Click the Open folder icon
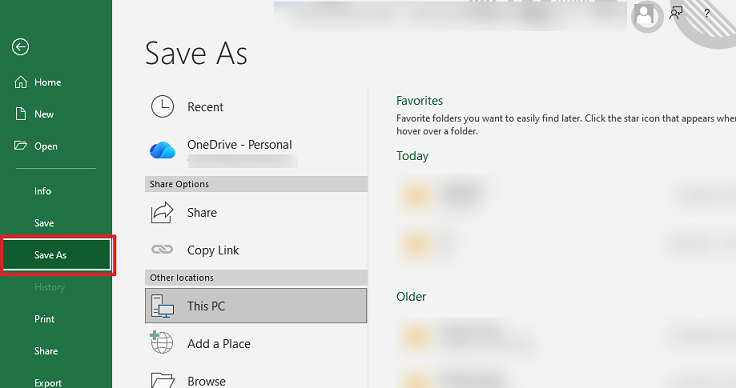Screen dimensions: 736x388 click(x=20, y=145)
